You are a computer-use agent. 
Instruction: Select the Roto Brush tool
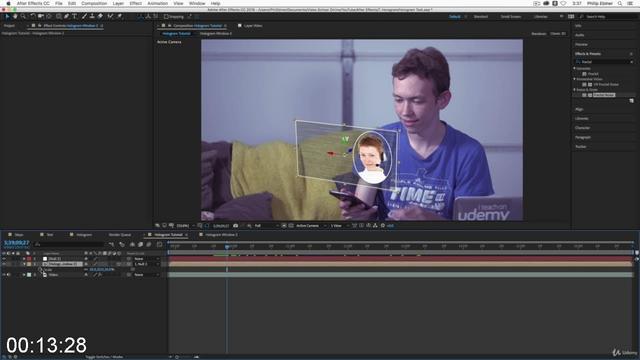(110, 16)
